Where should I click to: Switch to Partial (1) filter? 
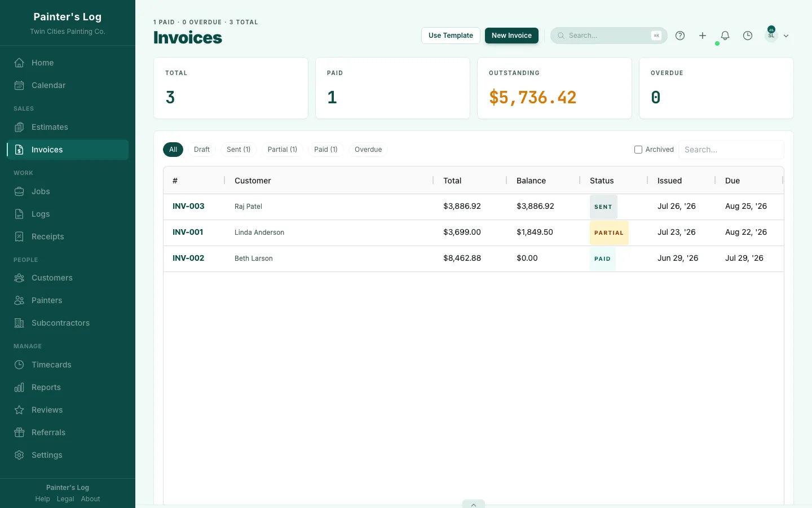point(283,150)
